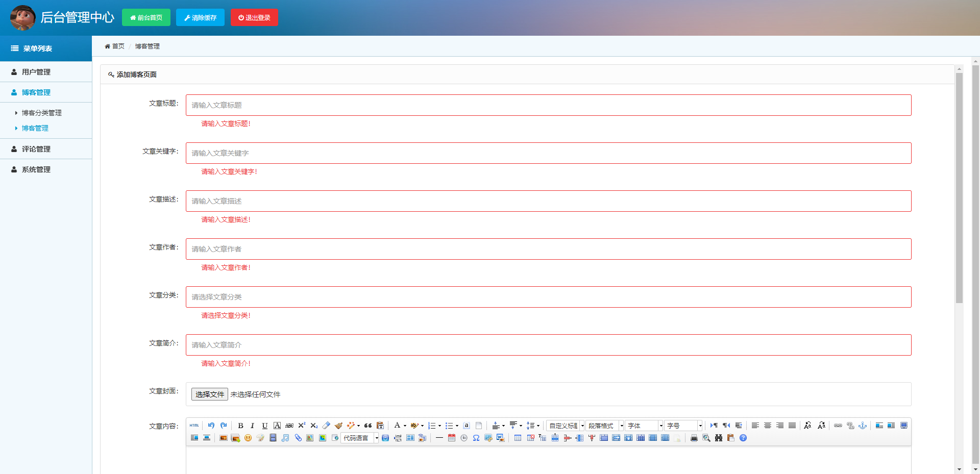980x474 pixels.
Task: Click the 清除缓存 button
Action: coord(200,17)
